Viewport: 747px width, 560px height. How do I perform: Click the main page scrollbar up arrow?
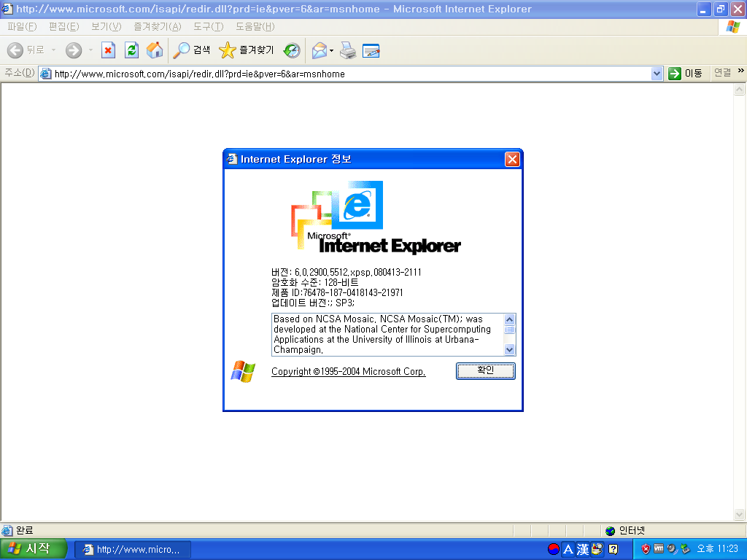(740, 90)
